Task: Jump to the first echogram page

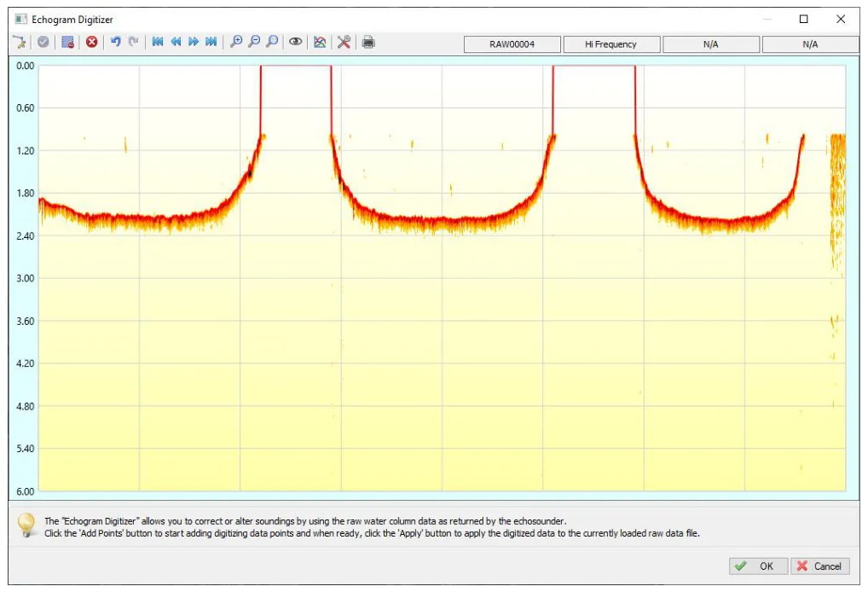Action: [158, 42]
